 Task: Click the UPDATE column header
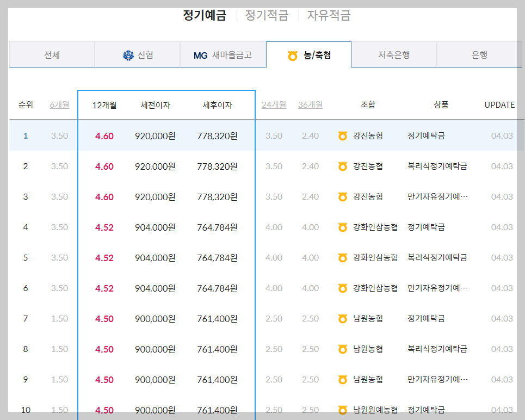[x=499, y=105]
